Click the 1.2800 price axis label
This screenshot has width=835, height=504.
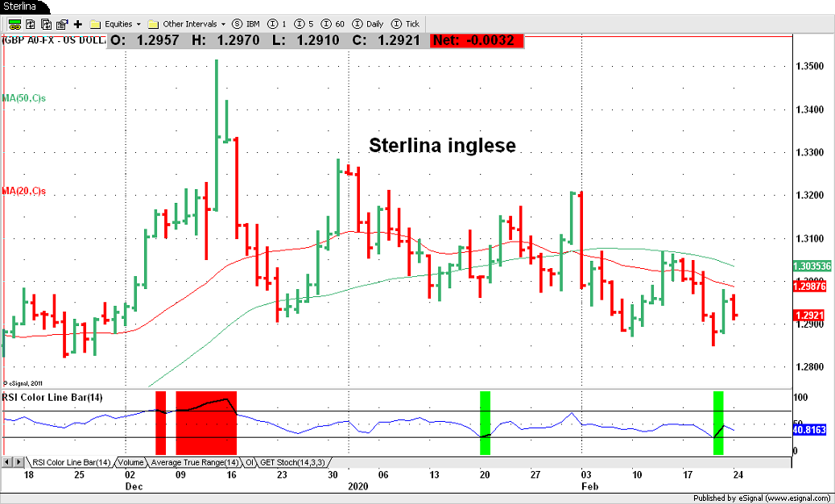(809, 367)
